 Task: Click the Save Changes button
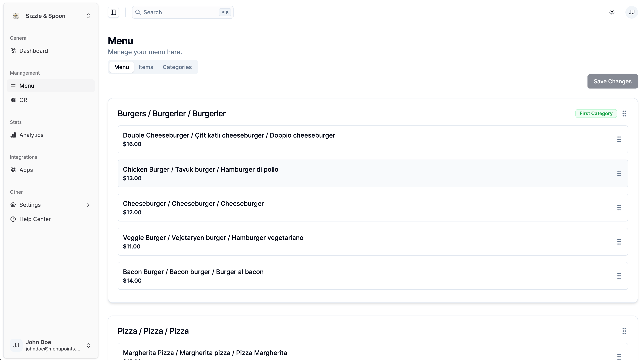click(x=612, y=81)
